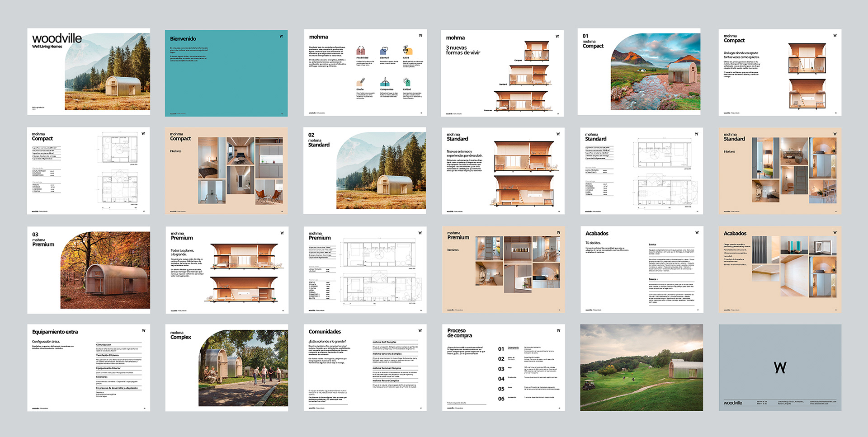The width and height of the screenshot is (868, 437).
Task: Click step number '03' in Proceso de compra
Action: point(501,369)
